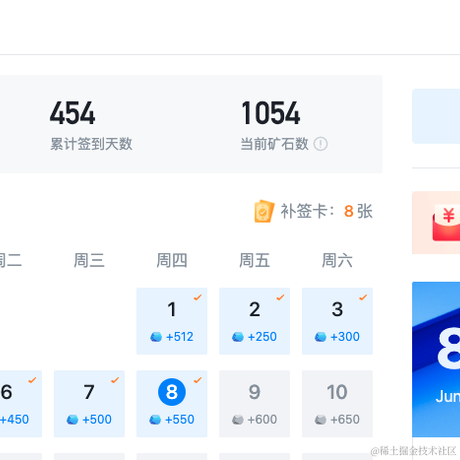Viewport: 460px width, 460px height.
Task: Select calendar day 9 cell
Action: click(x=254, y=404)
